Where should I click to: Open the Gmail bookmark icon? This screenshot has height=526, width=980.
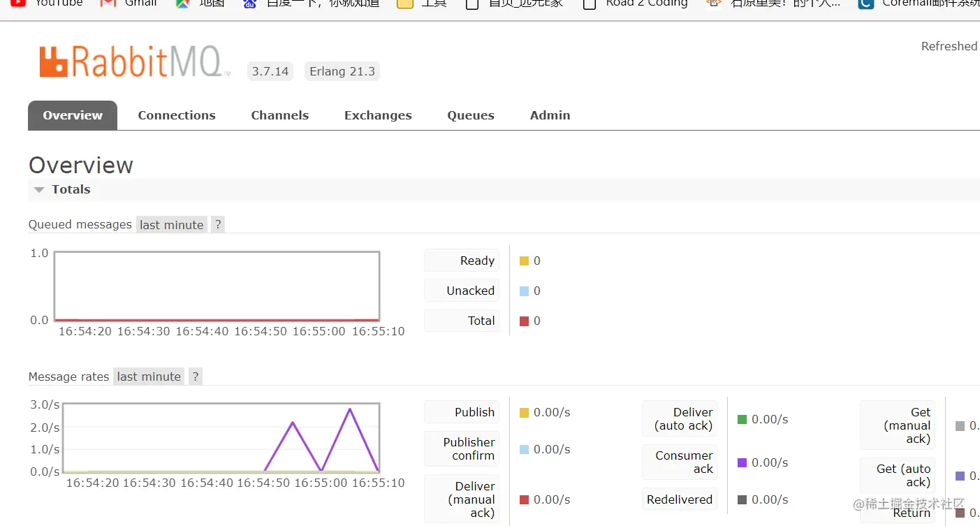[108, 3]
